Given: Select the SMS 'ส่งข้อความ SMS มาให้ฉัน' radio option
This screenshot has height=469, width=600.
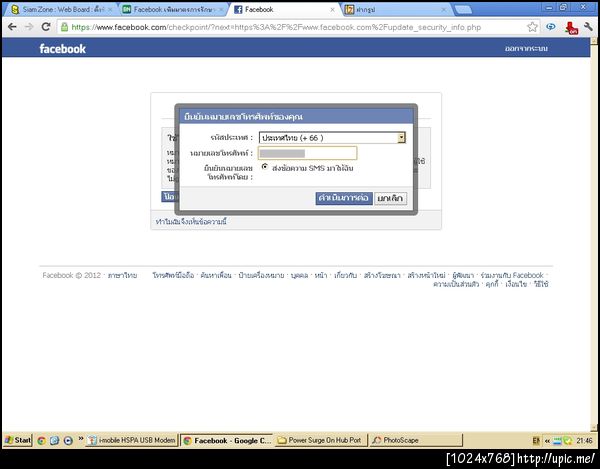Looking at the screenshot, I should pyautogui.click(x=264, y=167).
